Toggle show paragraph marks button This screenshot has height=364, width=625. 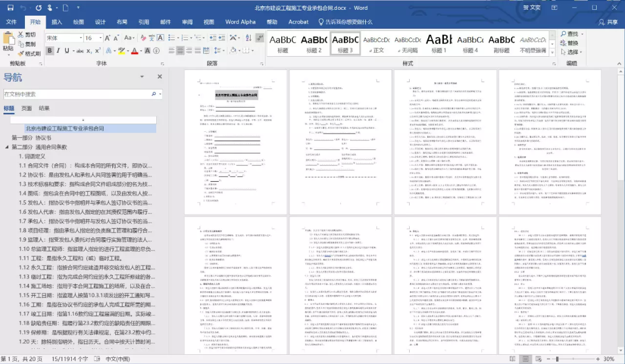coord(260,38)
